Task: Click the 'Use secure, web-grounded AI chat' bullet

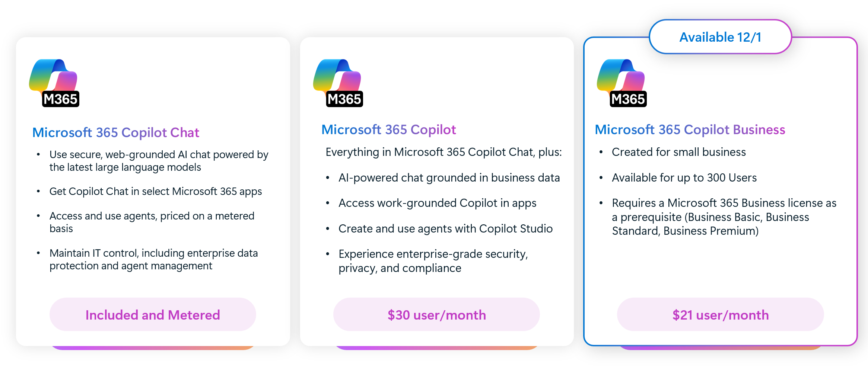Action: (x=159, y=161)
